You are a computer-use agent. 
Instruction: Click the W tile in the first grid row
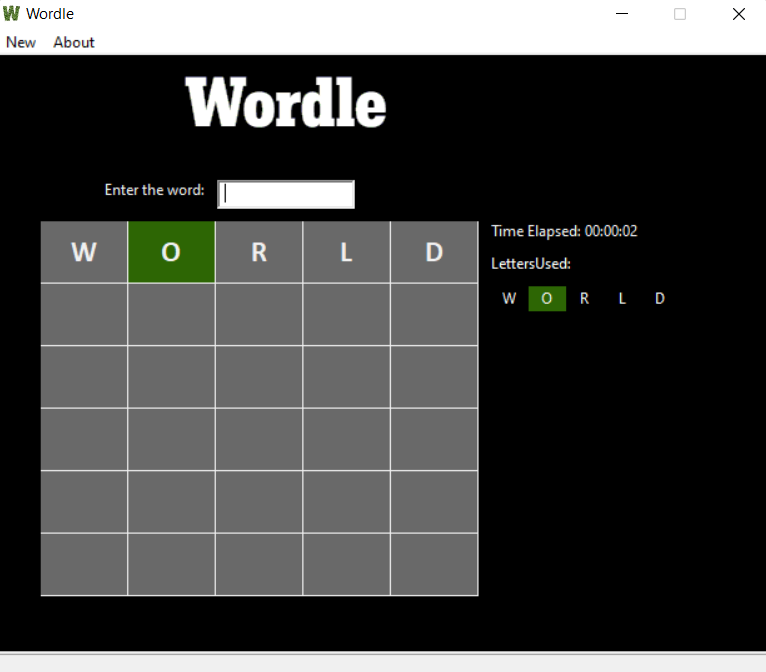[84, 252]
